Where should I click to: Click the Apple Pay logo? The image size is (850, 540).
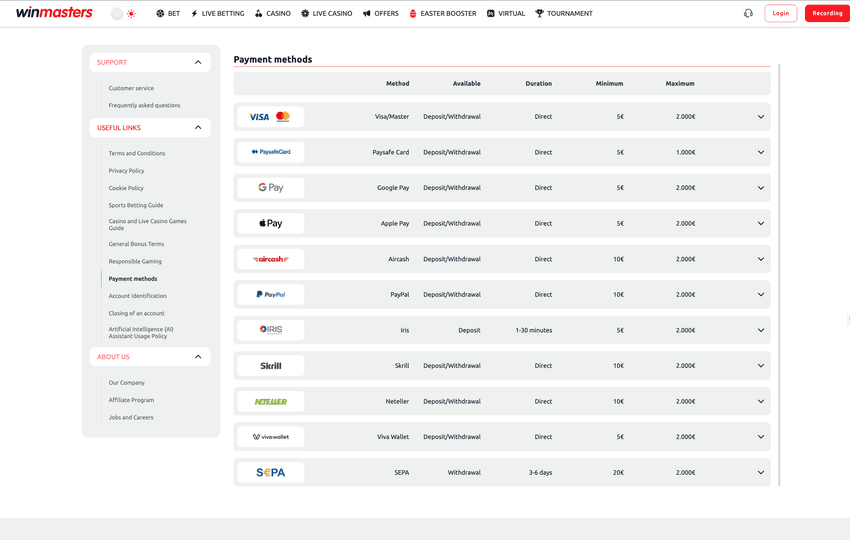point(271,223)
